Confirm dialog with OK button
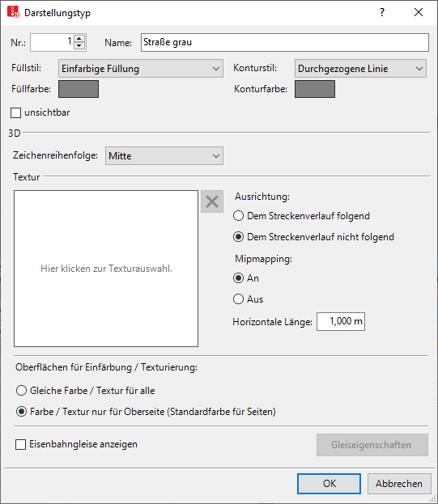This screenshot has height=504, width=438. 329,484
